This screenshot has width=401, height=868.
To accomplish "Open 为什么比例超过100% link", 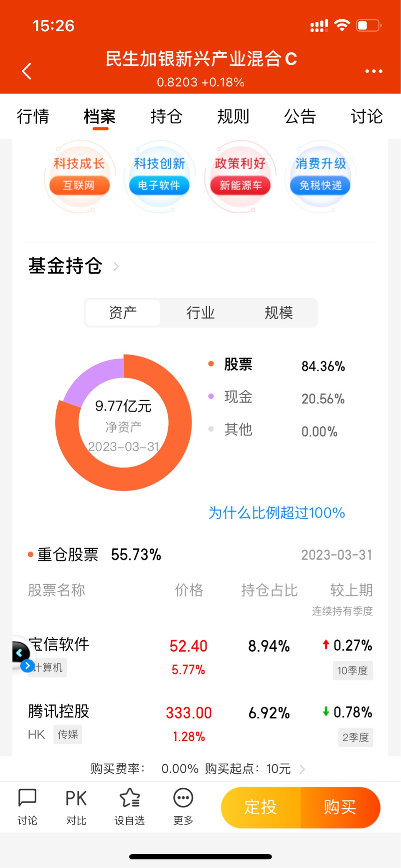I will click(277, 512).
